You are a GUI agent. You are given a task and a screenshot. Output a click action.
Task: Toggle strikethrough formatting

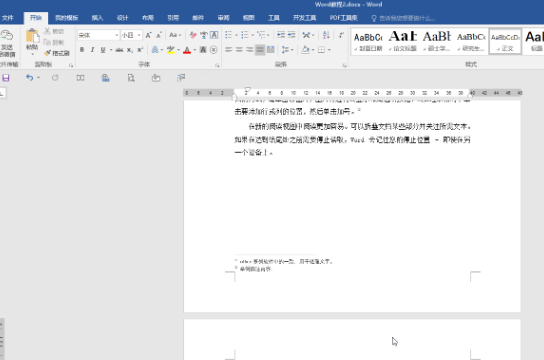tap(119, 50)
